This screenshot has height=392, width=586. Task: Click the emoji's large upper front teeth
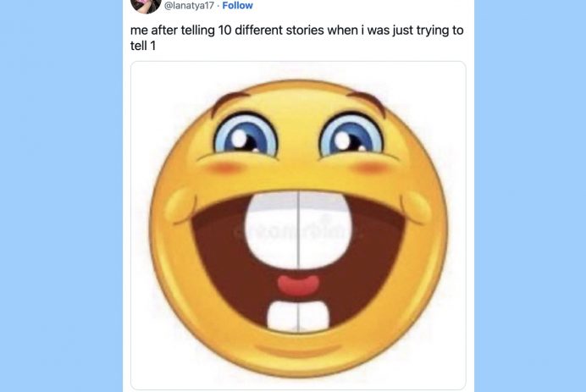coord(298,229)
